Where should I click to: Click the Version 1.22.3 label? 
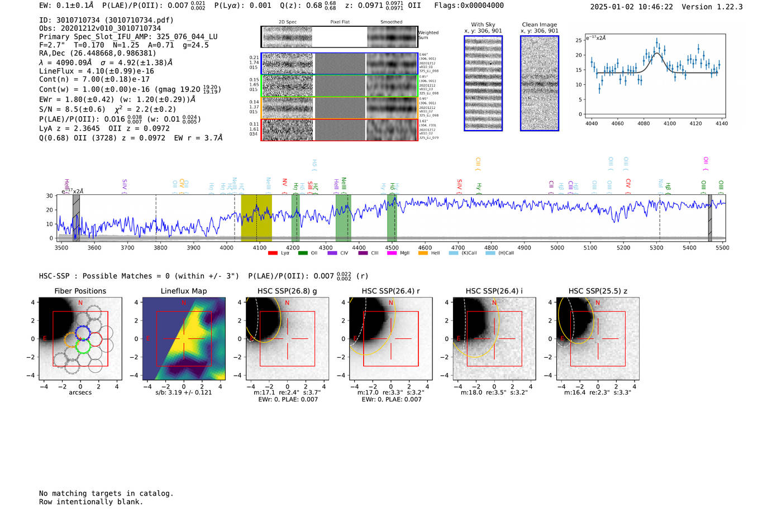tap(712, 7)
